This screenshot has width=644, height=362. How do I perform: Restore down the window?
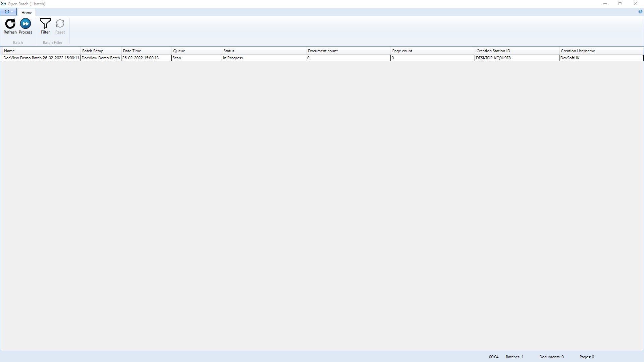(x=620, y=4)
